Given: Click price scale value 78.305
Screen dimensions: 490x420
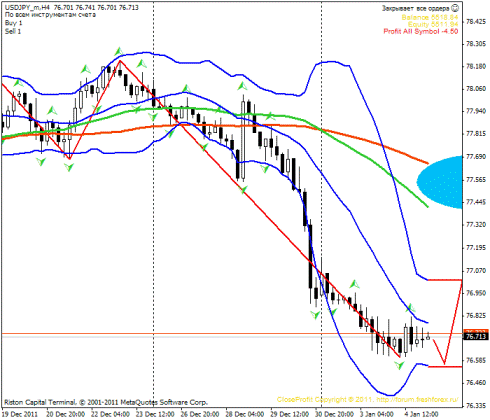Looking at the screenshot, I should coord(476,44).
